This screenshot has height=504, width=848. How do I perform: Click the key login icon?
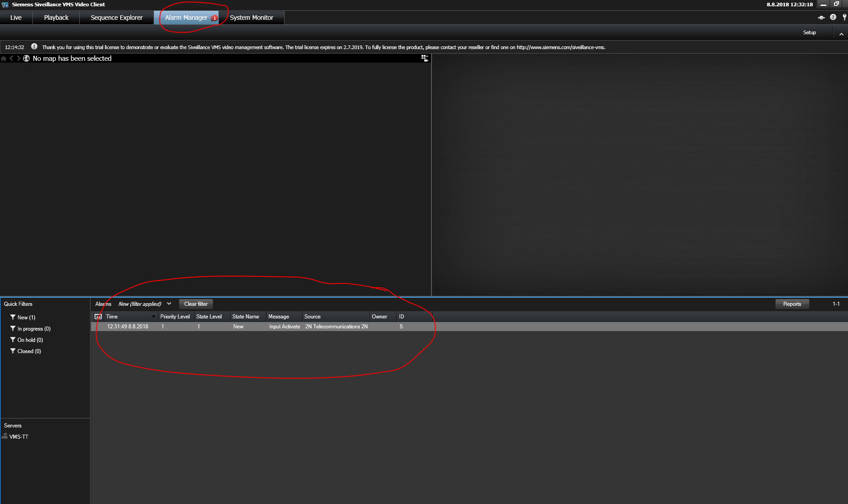(x=844, y=18)
